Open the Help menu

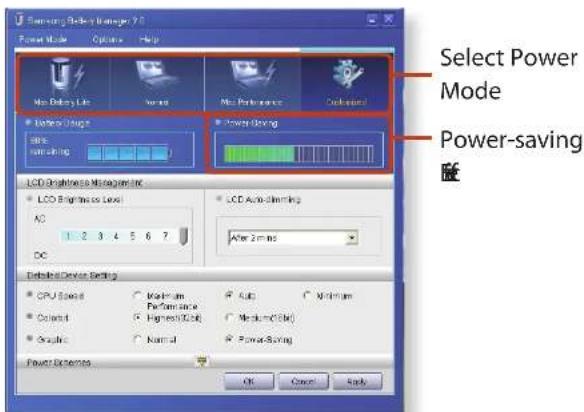(x=149, y=39)
